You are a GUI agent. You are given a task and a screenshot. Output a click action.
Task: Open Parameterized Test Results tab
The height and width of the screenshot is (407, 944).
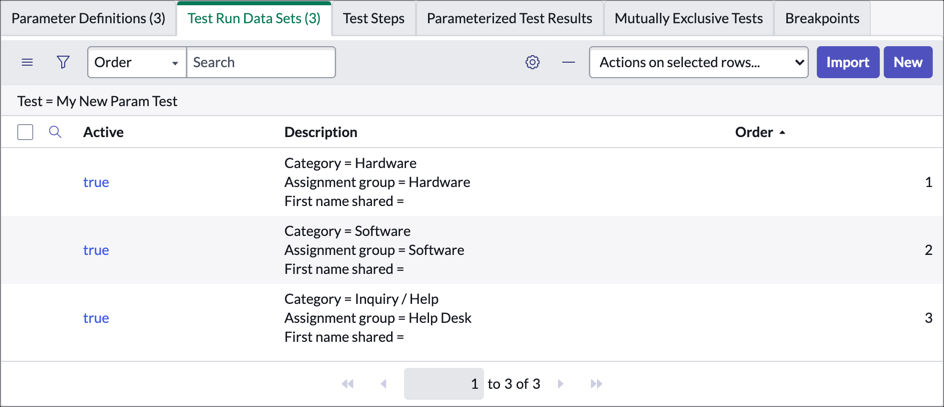509,19
